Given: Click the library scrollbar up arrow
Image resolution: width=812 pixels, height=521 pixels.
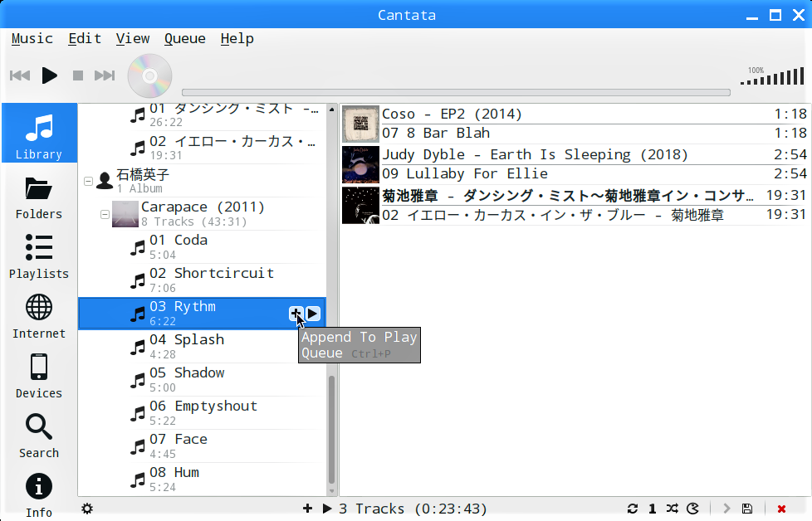Looking at the screenshot, I should coord(331,110).
